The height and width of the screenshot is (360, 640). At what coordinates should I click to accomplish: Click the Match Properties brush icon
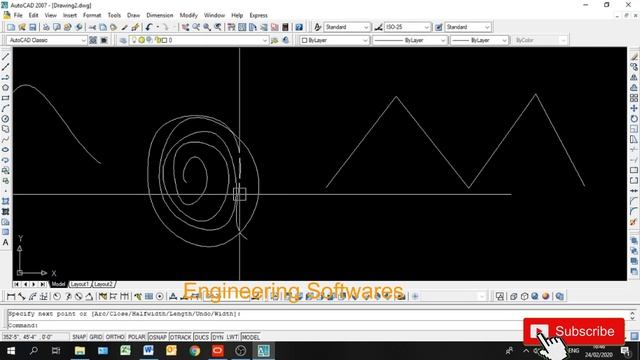[124, 27]
